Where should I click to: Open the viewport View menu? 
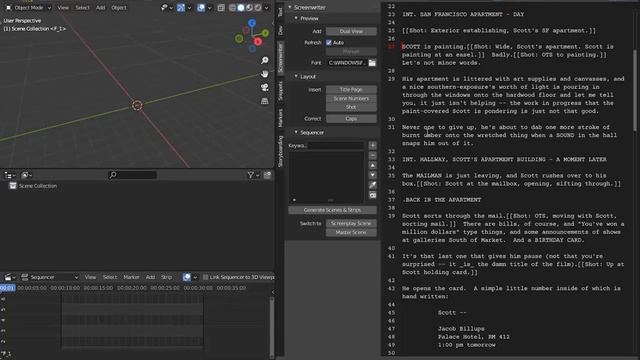[63, 7]
